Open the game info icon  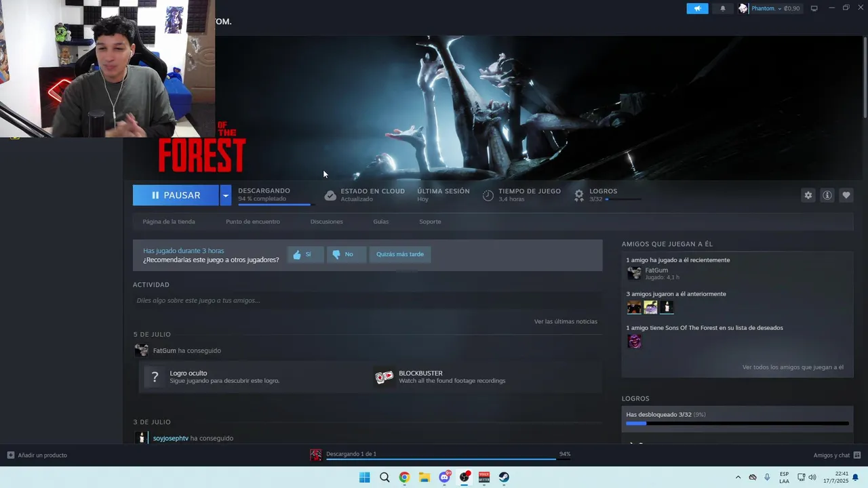pyautogui.click(x=827, y=195)
